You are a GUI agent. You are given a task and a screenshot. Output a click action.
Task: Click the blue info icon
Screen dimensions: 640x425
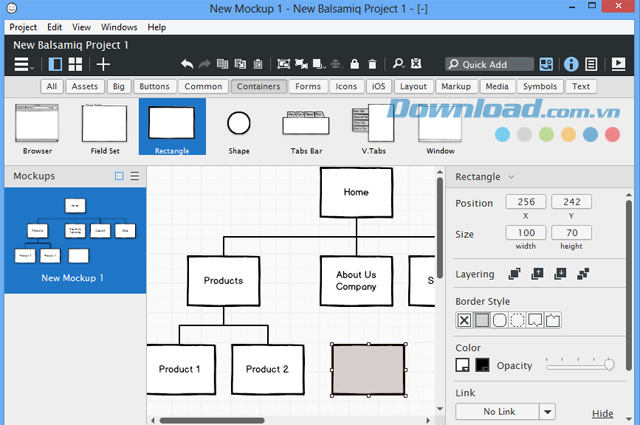[572, 64]
